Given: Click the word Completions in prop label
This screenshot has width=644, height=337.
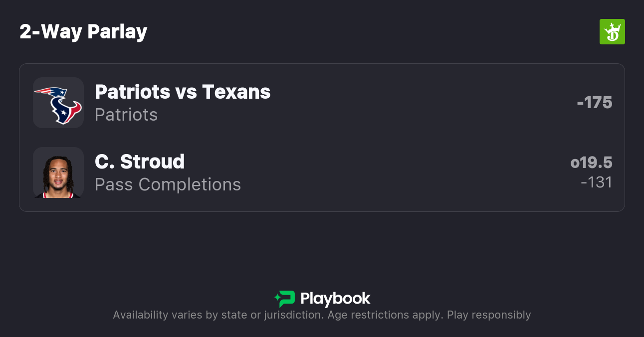Looking at the screenshot, I should [190, 184].
